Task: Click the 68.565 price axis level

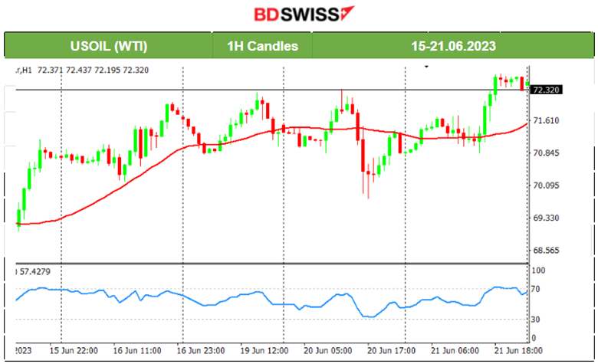Action: [544, 251]
